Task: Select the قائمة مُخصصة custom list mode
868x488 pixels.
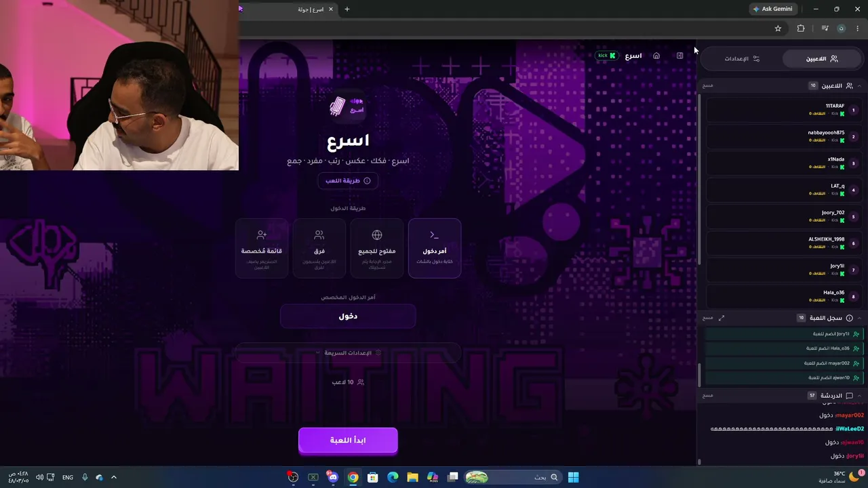Action: pos(262,249)
